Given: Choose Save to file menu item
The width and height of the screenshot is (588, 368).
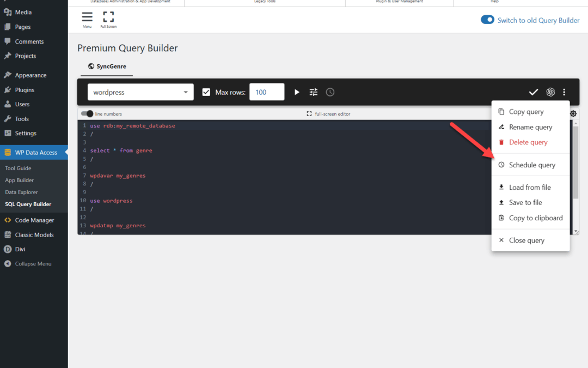Looking at the screenshot, I should pyautogui.click(x=531, y=202).
